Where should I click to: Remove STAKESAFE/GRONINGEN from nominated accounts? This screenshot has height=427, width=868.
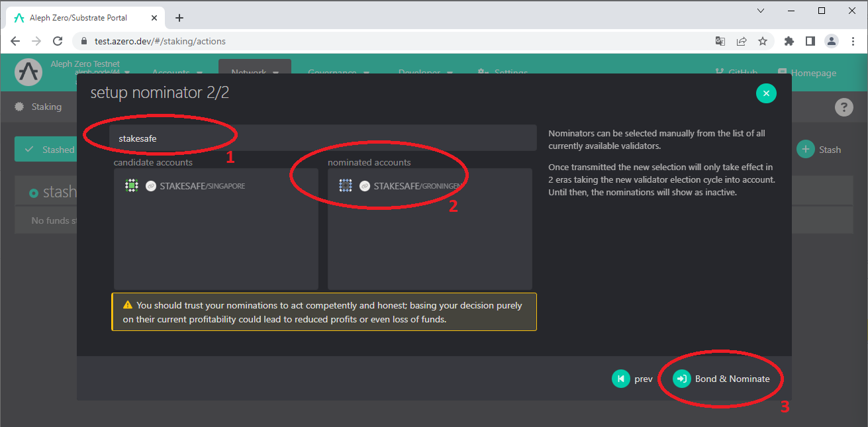(x=430, y=186)
